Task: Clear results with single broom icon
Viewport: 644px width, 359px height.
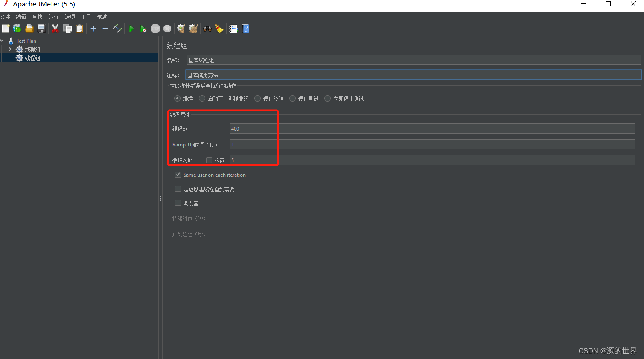Action: 181,29
